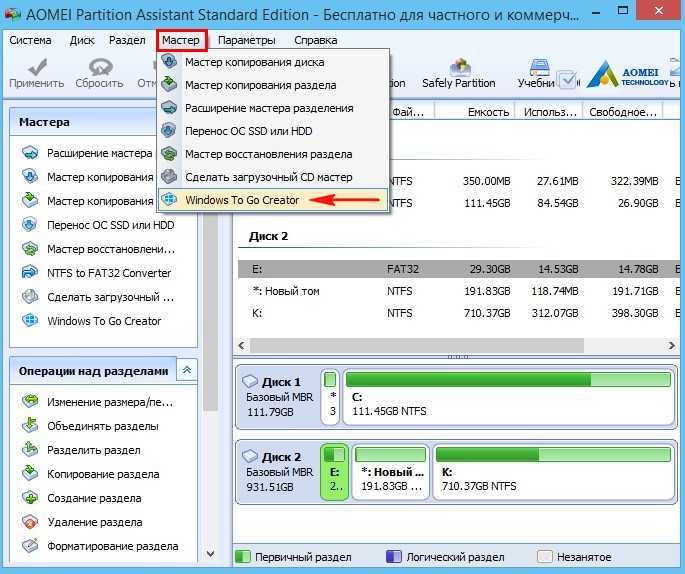The width and height of the screenshot is (685, 574).
Task: Click Форматирование раздела sidebar link
Action: pos(113,546)
